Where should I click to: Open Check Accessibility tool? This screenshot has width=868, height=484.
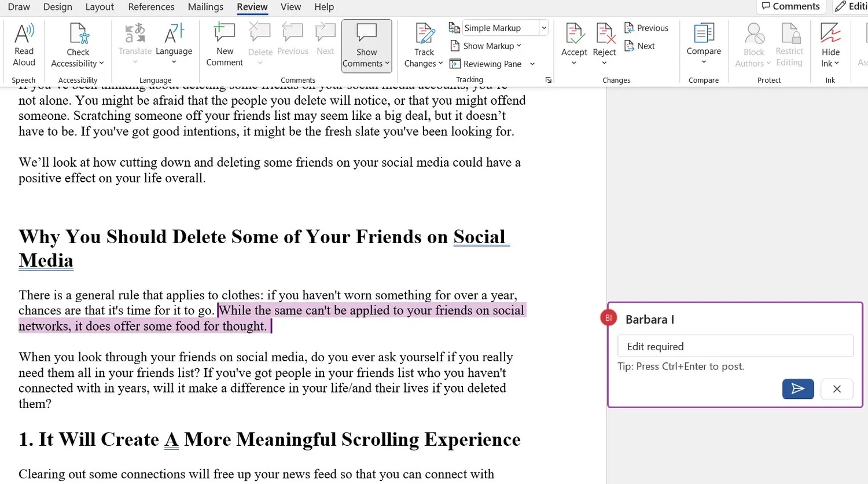[x=78, y=35]
